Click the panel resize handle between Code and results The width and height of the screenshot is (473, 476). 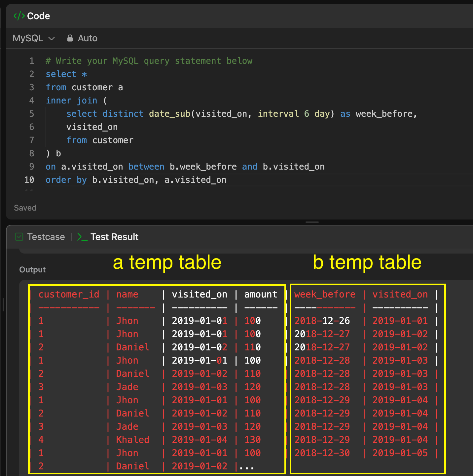(312, 222)
